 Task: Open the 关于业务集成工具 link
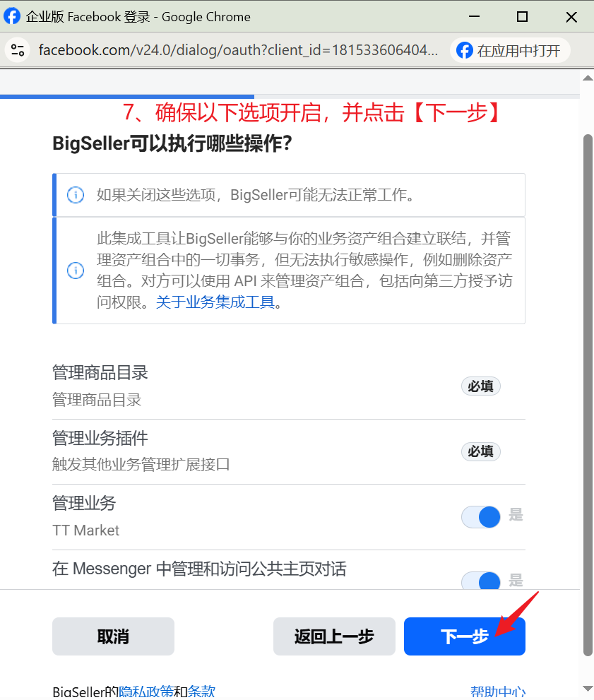click(215, 302)
